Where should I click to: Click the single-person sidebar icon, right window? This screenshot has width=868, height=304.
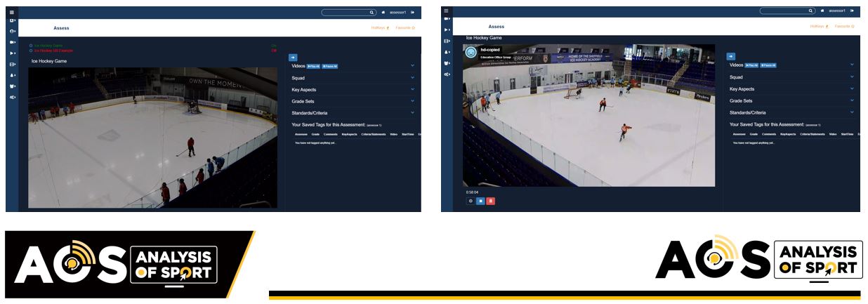(x=447, y=52)
